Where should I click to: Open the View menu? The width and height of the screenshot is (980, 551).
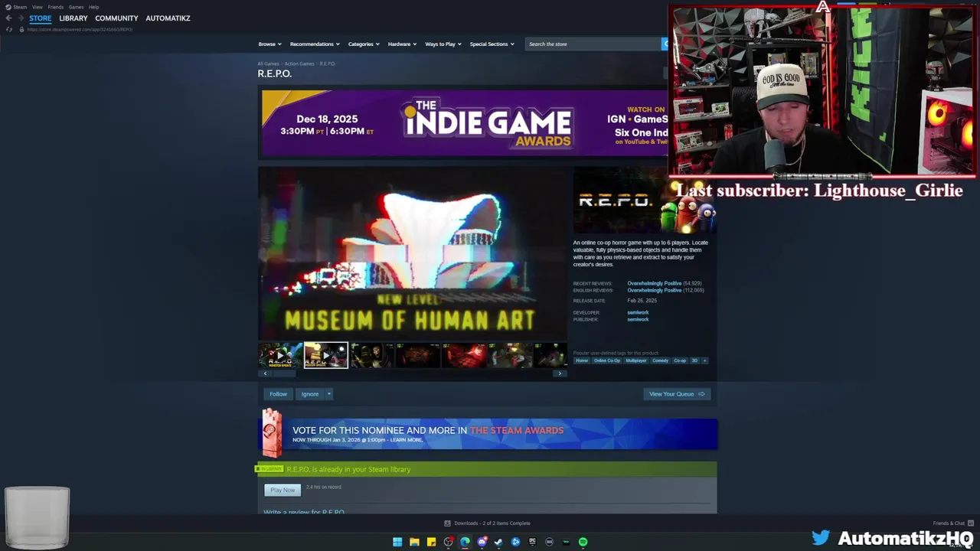tap(37, 7)
